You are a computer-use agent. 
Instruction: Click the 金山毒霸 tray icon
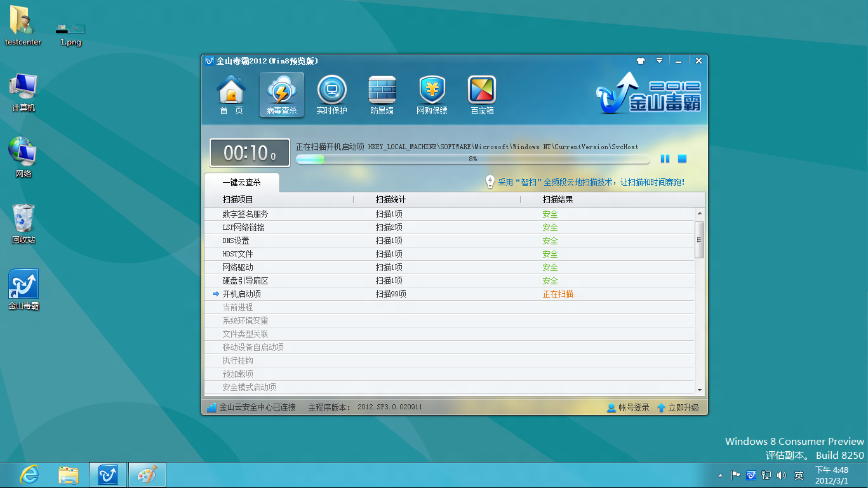[x=751, y=475]
